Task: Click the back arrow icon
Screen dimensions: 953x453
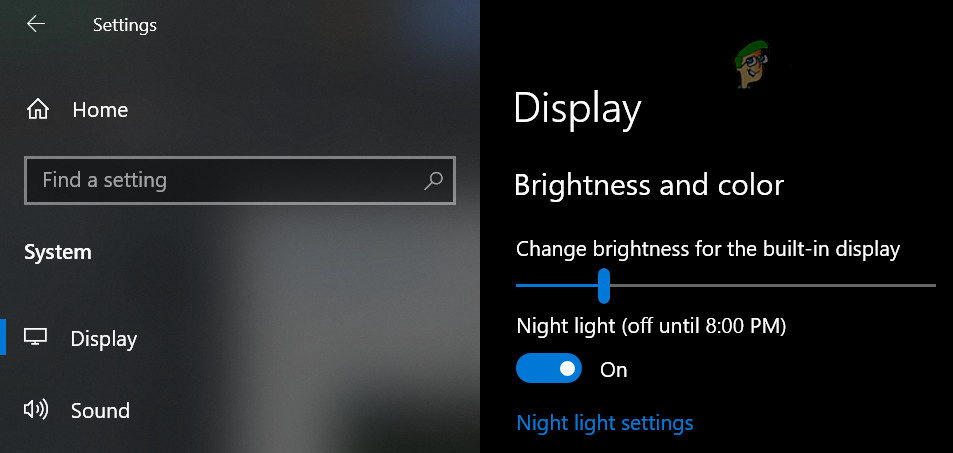Action: click(36, 24)
